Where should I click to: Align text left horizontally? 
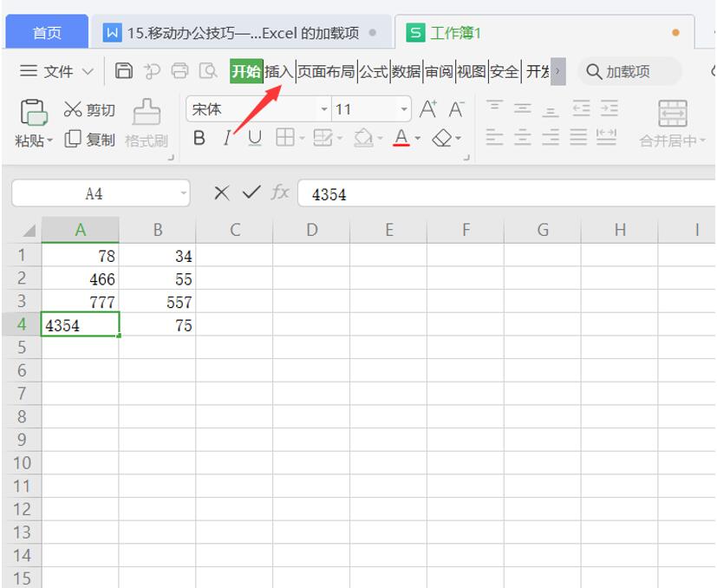click(494, 137)
